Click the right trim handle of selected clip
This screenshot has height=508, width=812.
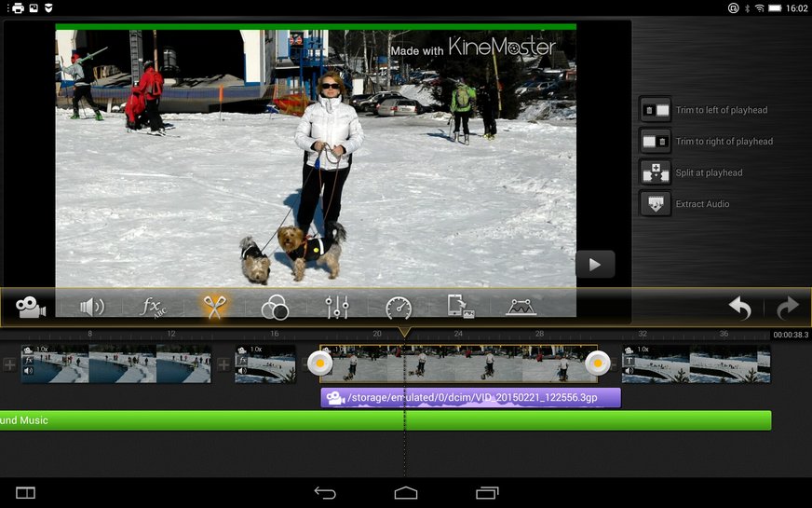(598, 363)
